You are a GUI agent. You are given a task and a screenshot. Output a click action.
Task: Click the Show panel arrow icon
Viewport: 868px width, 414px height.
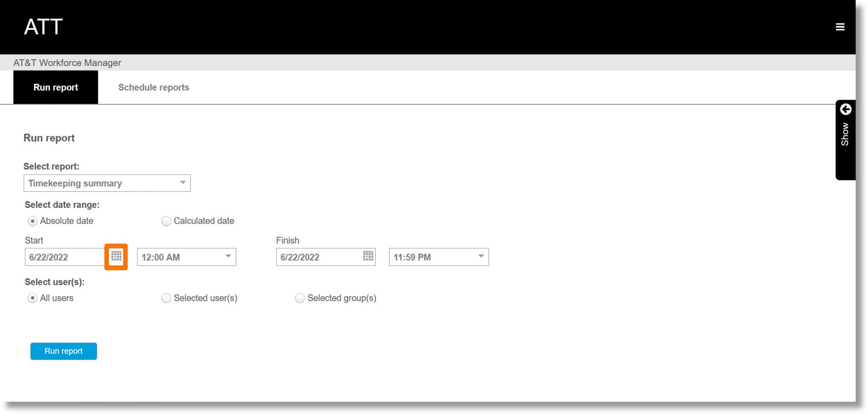point(846,109)
